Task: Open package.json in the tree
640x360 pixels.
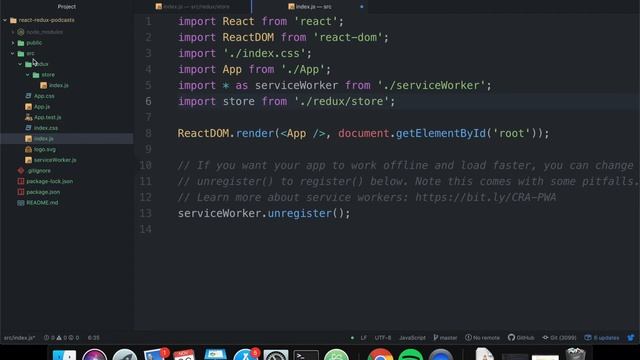Action: click(43, 192)
